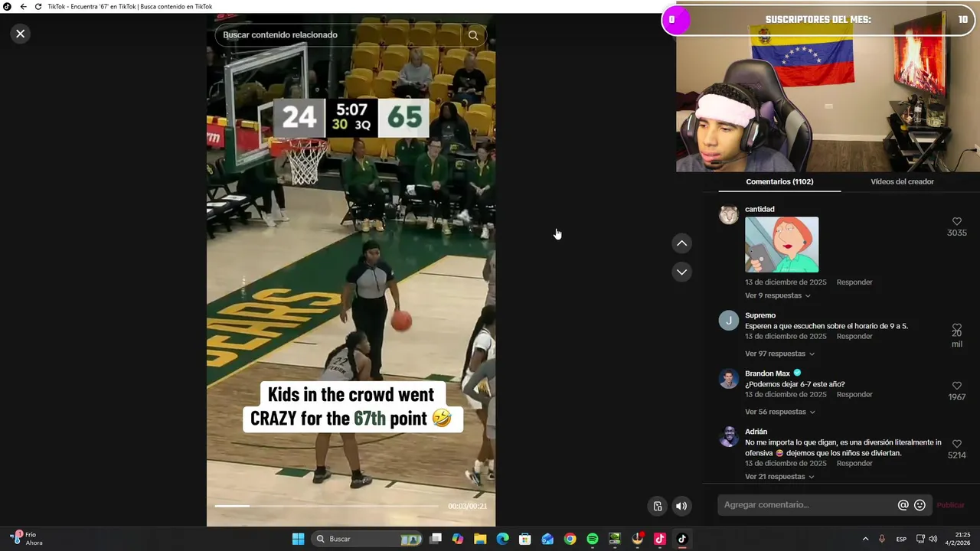Close the TikTok video viewer with X
This screenshot has width=980, height=551.
tap(21, 34)
